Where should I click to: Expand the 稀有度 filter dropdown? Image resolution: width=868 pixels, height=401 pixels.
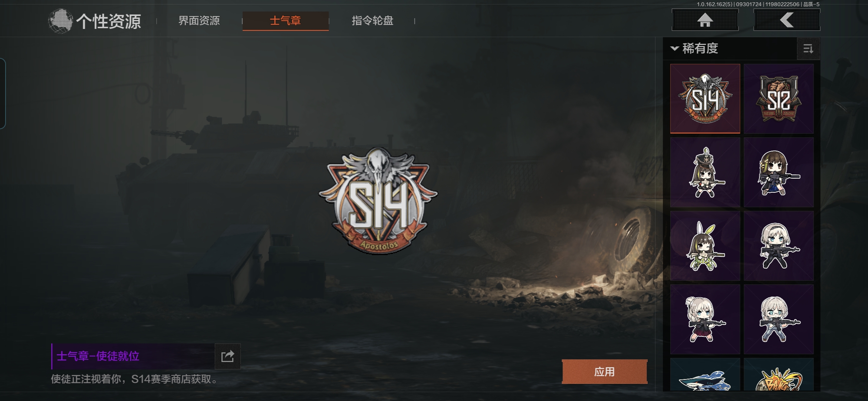[x=694, y=48]
